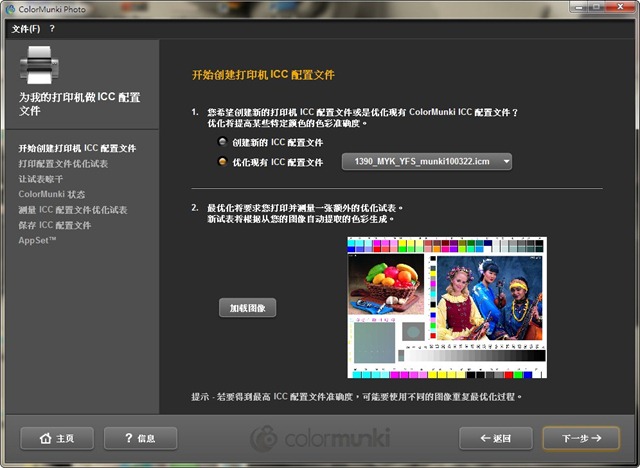The width and height of the screenshot is (640, 468).
Task: Close the ColorMunki Photo window
Action: (x=620, y=7)
